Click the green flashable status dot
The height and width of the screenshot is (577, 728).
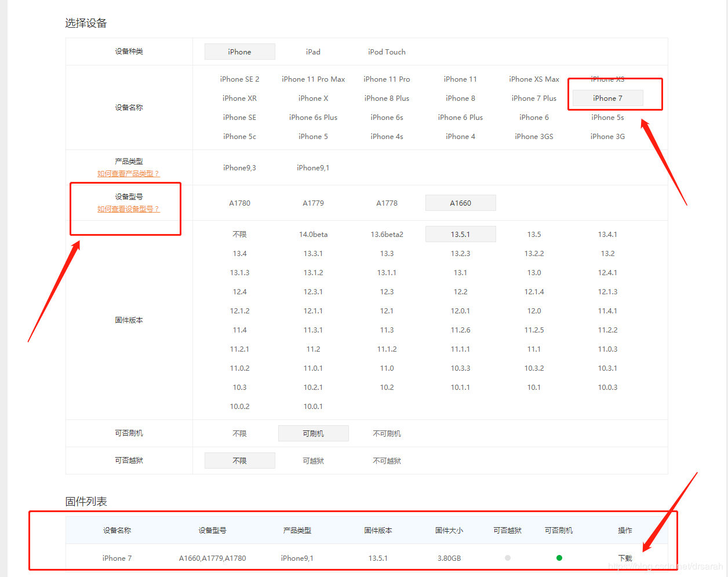click(x=559, y=558)
